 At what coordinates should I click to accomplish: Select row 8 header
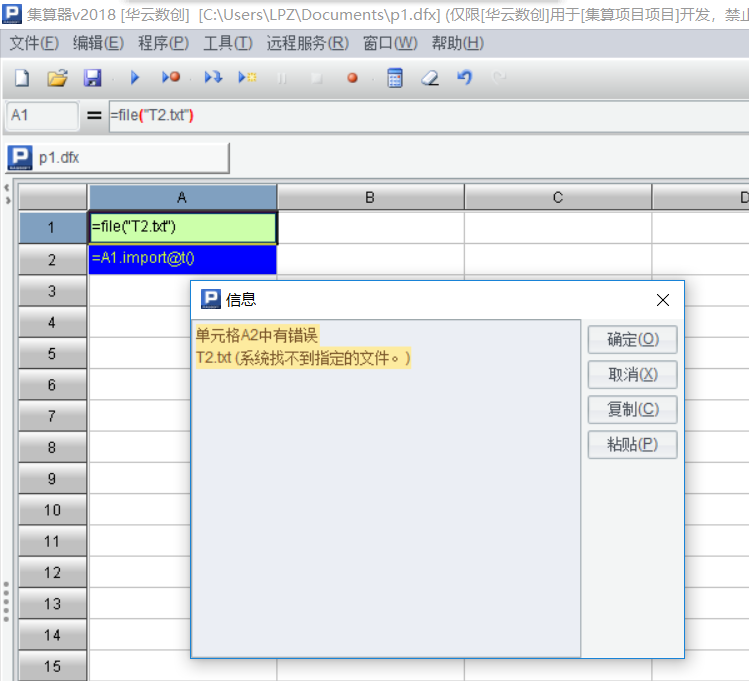click(x=53, y=447)
